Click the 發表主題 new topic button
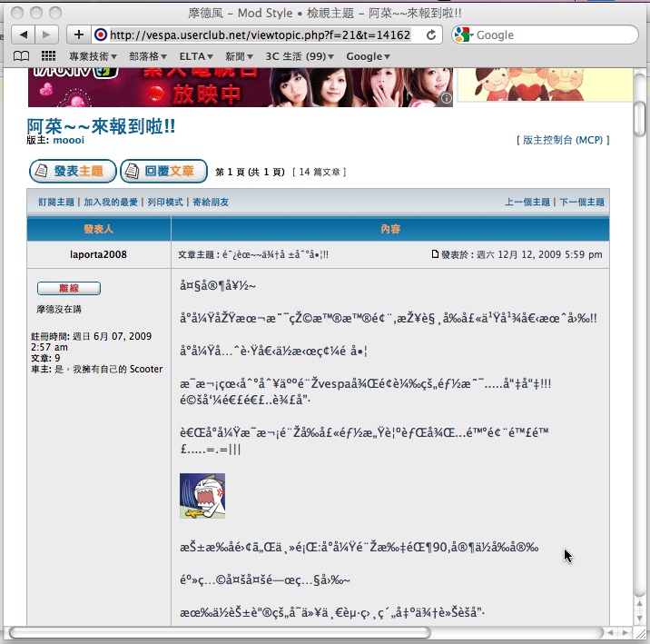Image resolution: width=650 pixels, height=644 pixels. (73, 171)
